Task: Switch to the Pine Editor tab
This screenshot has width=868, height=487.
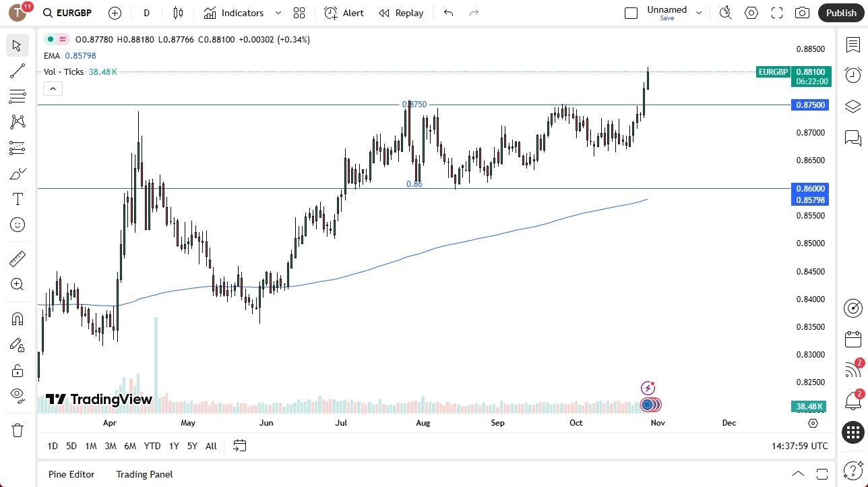Action: 71,474
